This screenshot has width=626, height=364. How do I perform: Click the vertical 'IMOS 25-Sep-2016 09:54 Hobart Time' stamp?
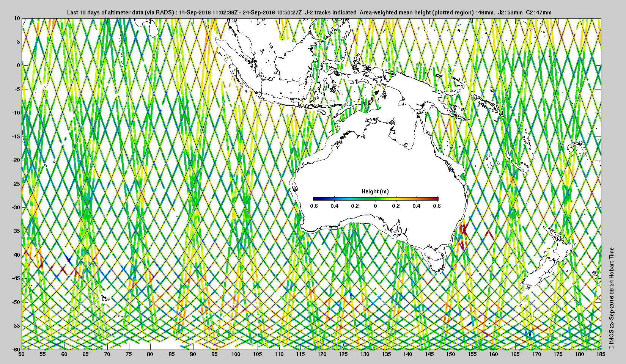pyautogui.click(x=611, y=296)
